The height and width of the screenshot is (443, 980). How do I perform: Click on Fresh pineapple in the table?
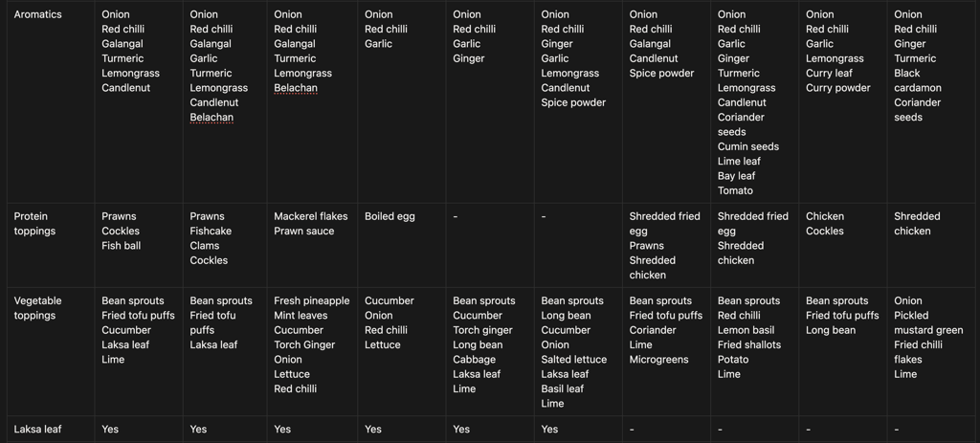click(x=311, y=300)
